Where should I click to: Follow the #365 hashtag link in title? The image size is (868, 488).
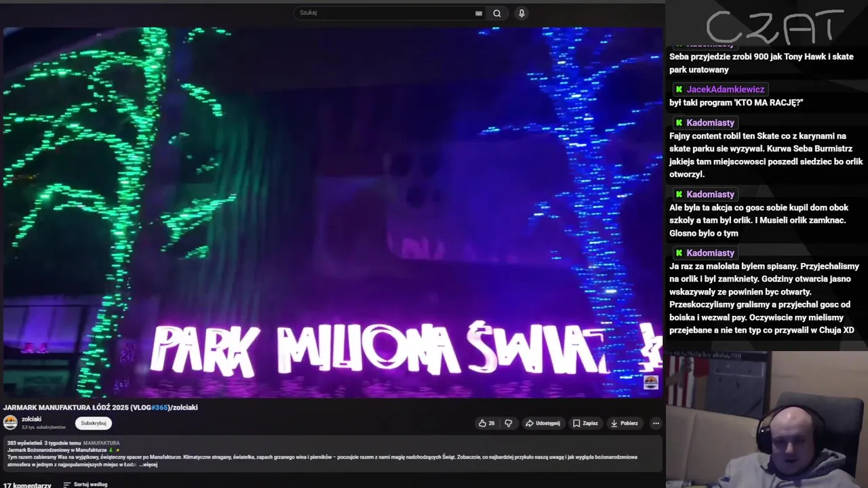point(159,407)
